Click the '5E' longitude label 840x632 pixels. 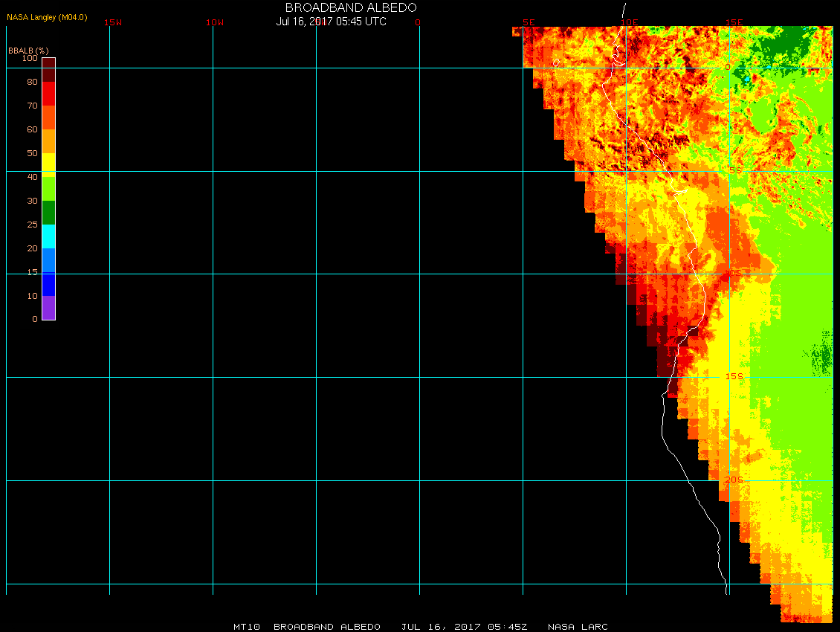[x=529, y=22]
